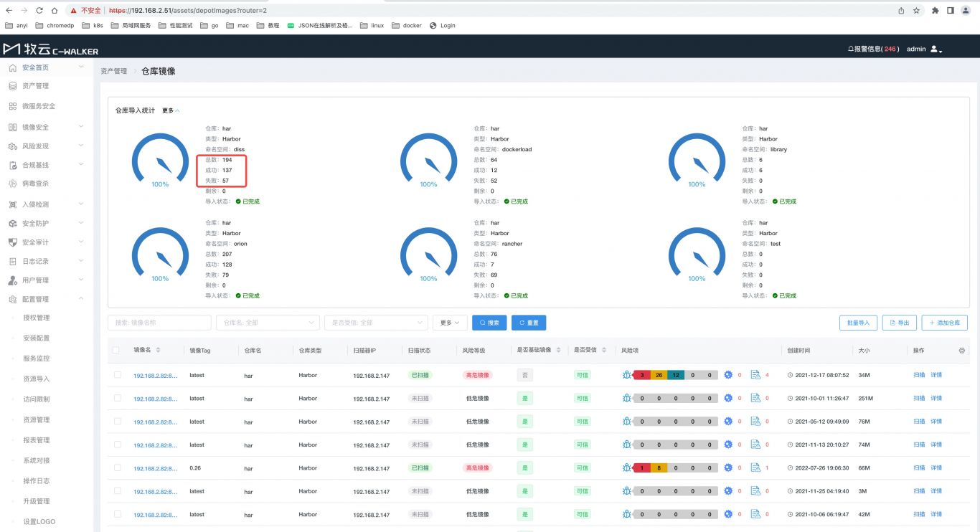Click the blue gear icon in the 251M row
This screenshot has height=532, width=980.
pyautogui.click(x=728, y=398)
